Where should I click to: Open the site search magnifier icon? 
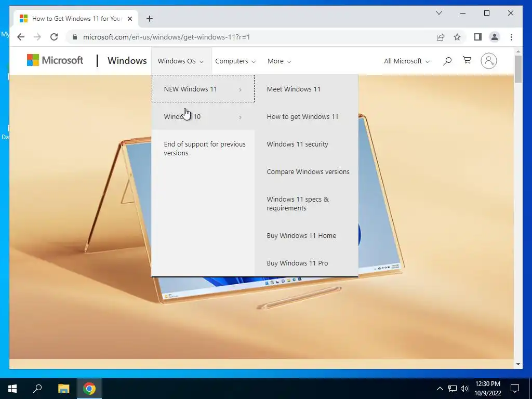point(447,61)
